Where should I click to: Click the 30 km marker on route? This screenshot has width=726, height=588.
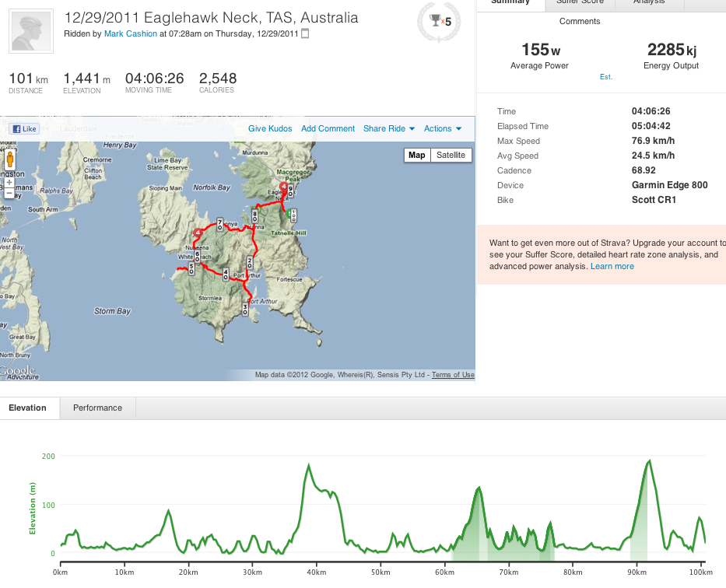tap(245, 309)
